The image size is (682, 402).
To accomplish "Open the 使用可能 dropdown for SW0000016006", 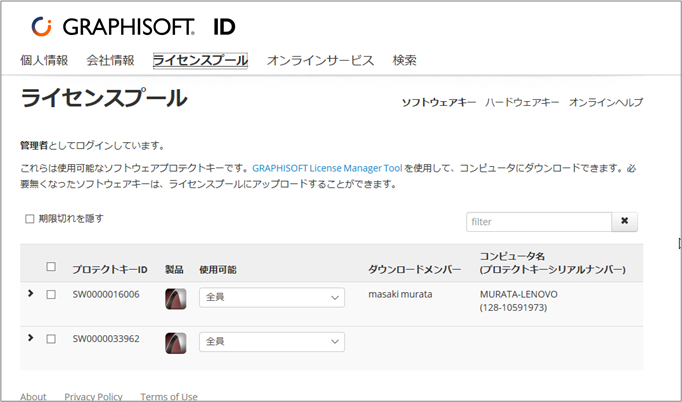I will (272, 298).
